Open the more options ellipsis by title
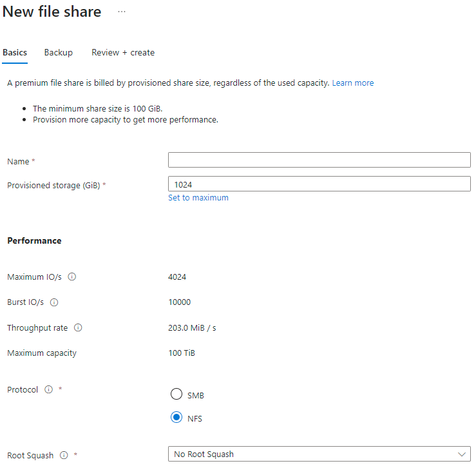The image size is (476, 468). pyautogui.click(x=122, y=12)
